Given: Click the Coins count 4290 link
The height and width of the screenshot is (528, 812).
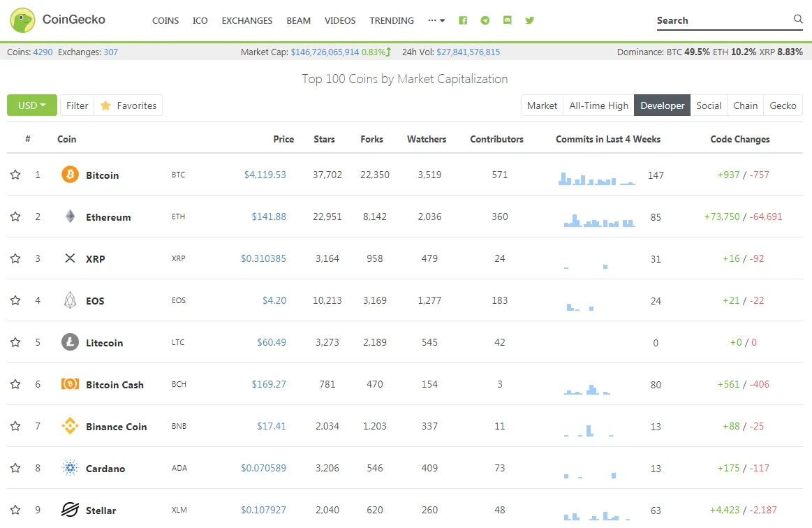Looking at the screenshot, I should click(x=43, y=52).
